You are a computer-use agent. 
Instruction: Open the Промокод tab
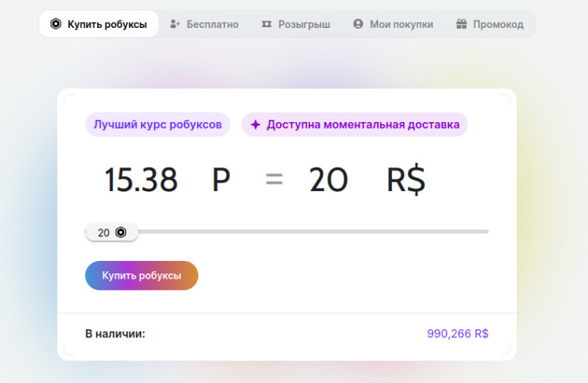pos(490,24)
